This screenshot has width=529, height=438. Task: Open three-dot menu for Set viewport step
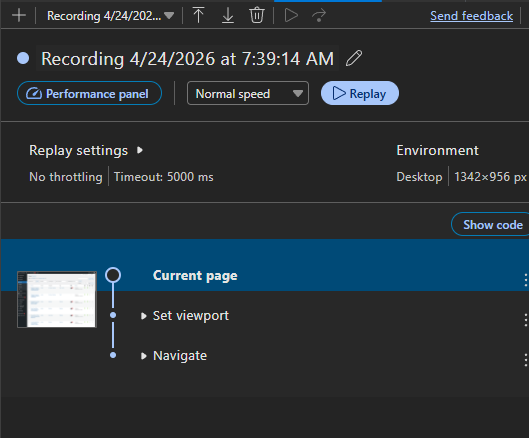(526, 320)
